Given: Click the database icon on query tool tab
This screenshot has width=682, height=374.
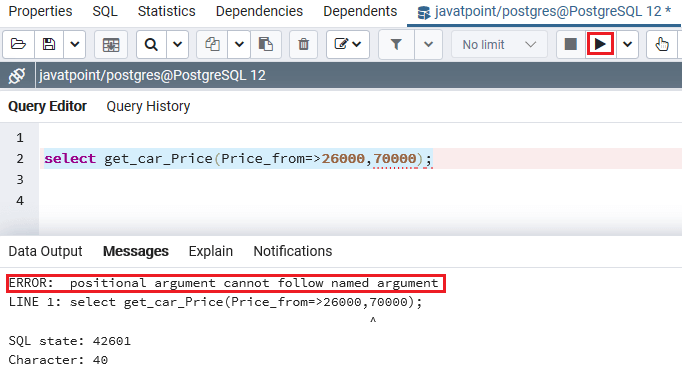Looking at the screenshot, I should [423, 13].
